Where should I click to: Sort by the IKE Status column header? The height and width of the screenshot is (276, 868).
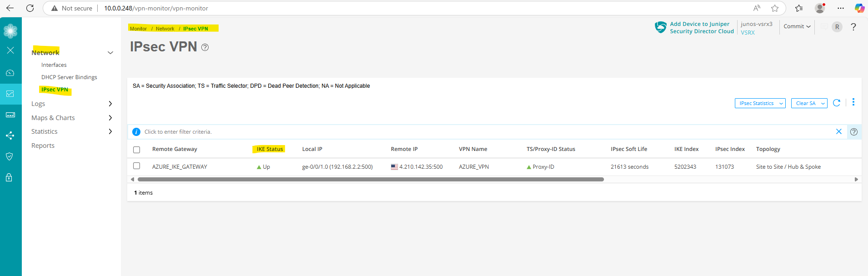[269, 149]
